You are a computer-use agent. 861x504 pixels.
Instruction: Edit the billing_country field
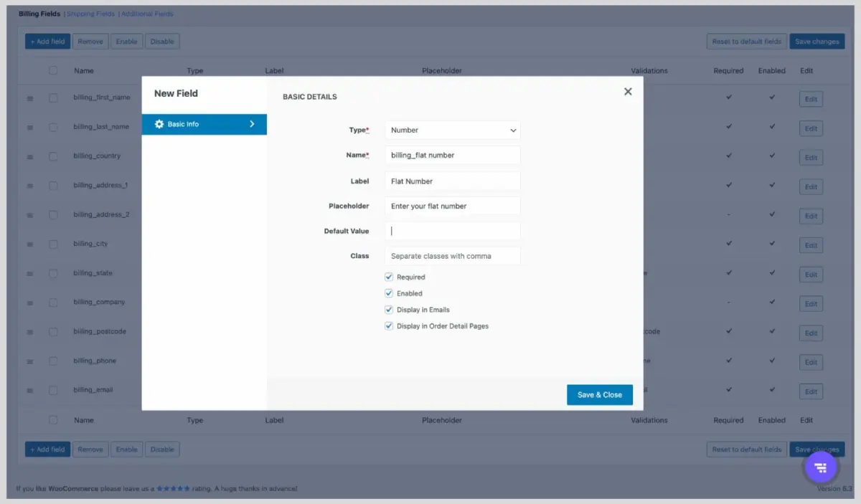pos(811,158)
